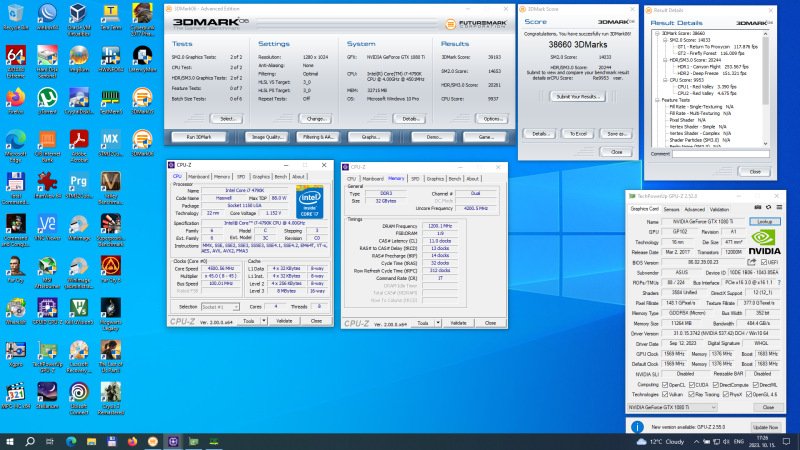Image resolution: width=800 pixels, height=450 pixels.
Task: Click GPU-Z BIOS share/export icon
Action: [752, 262]
